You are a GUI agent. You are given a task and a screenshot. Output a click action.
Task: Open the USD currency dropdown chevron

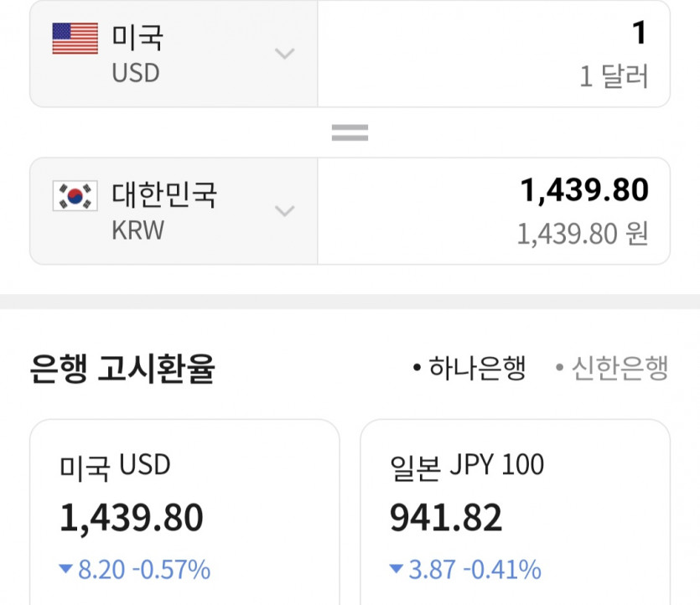[285, 54]
